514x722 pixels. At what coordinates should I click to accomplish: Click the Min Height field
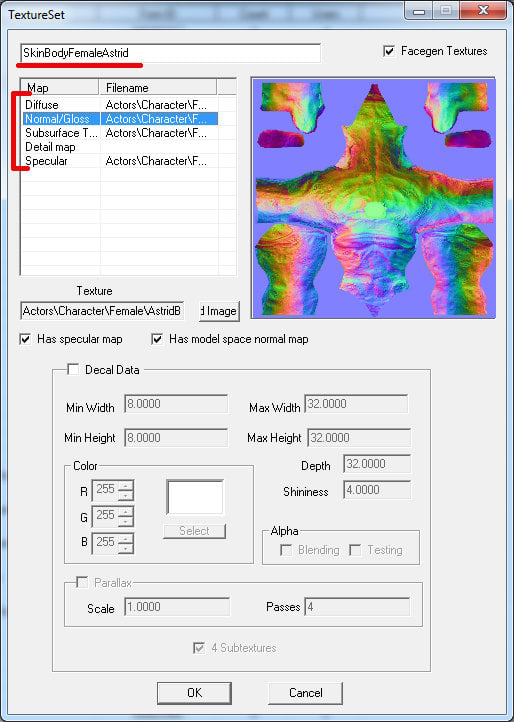coord(176,437)
